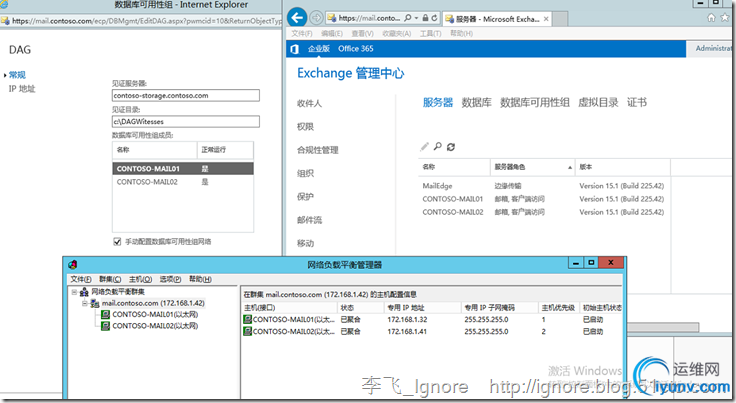Click the pencil edit icon above server list
This screenshot has width=736, height=403.
point(424,147)
